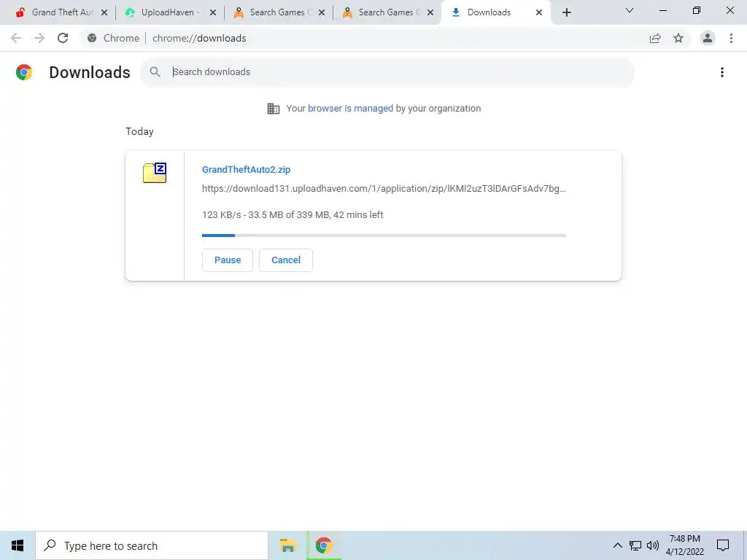Switch to the Grand Theft Auto tab
Screen dimensions: 747x560
(x=61, y=12)
